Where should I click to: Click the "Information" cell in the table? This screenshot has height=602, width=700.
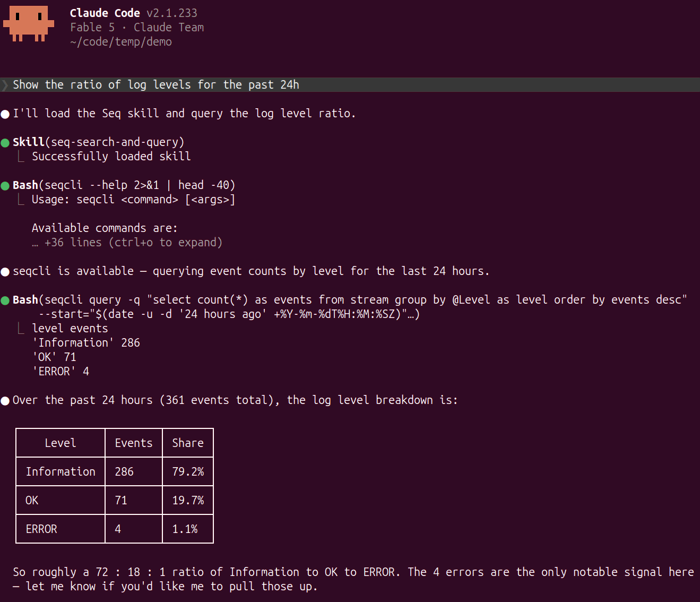61,471
